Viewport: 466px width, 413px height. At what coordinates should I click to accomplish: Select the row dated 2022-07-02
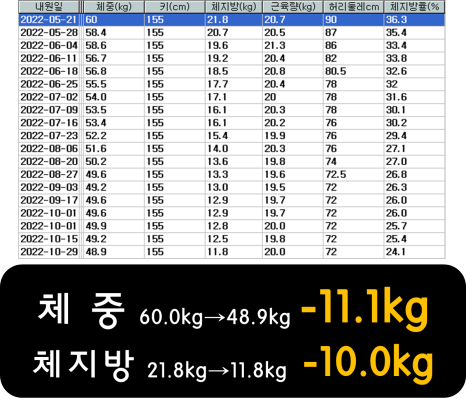[232, 97]
